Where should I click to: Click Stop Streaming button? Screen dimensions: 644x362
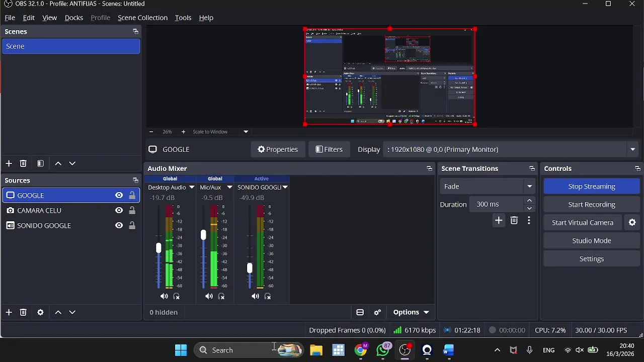[x=592, y=187]
